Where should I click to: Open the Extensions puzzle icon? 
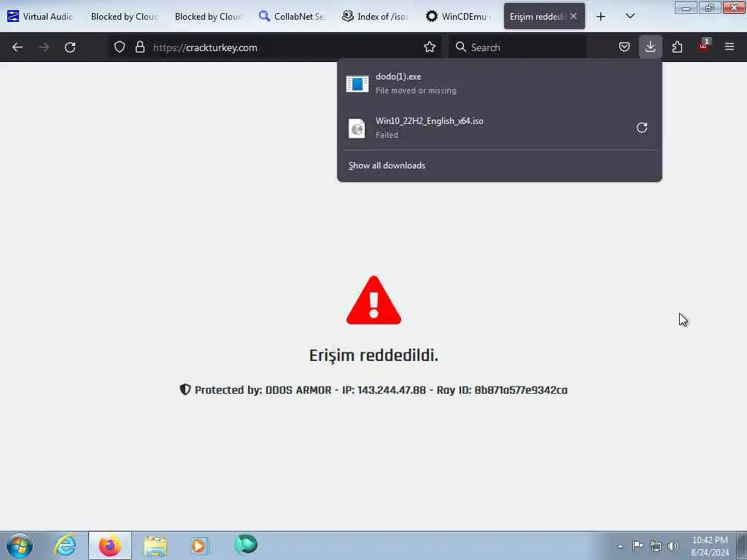pyautogui.click(x=677, y=47)
